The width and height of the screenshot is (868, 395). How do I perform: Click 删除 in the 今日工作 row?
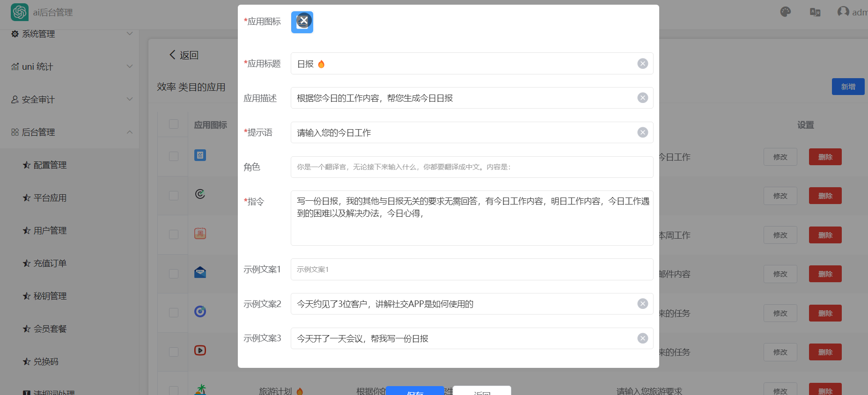(x=825, y=157)
